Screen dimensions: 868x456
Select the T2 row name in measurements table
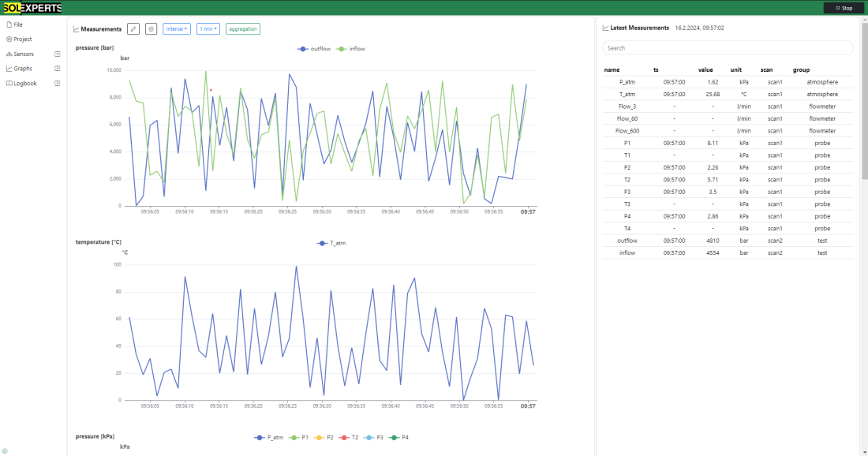tap(627, 179)
